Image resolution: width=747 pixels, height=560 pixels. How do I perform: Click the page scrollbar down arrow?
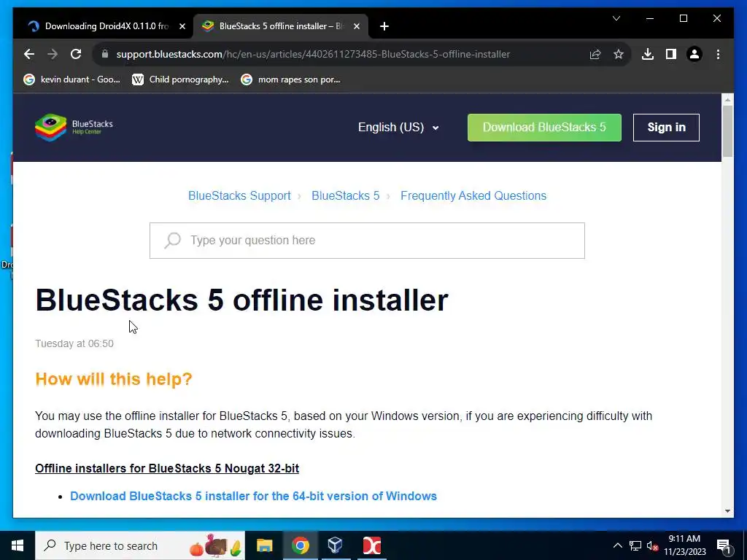point(727,511)
